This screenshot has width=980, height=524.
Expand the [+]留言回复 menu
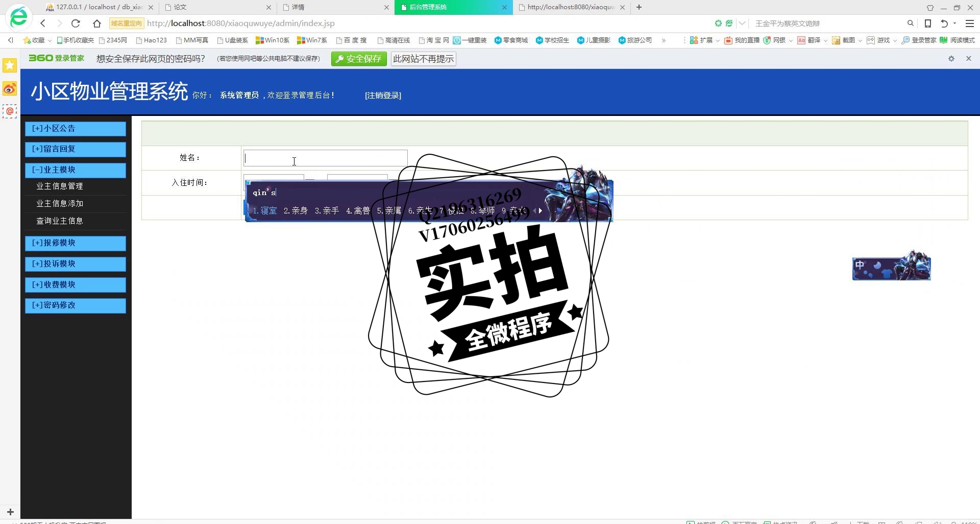pyautogui.click(x=76, y=149)
